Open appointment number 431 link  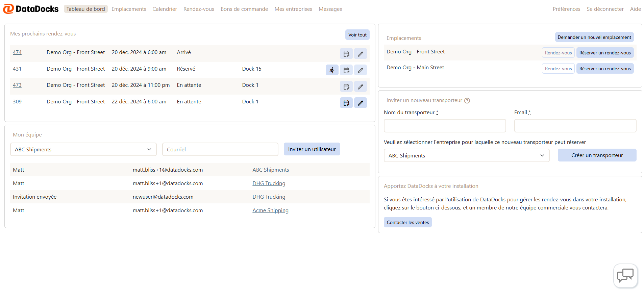pos(17,69)
